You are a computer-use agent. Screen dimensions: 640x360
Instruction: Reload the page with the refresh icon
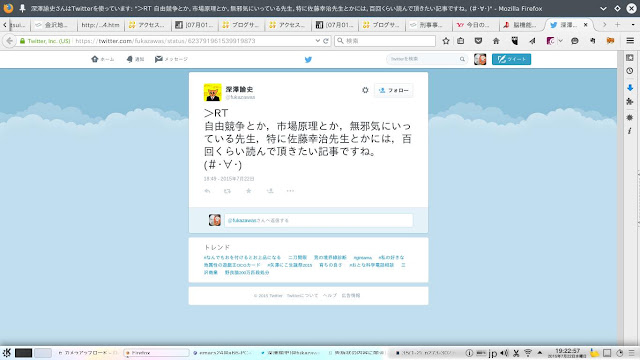(326, 41)
